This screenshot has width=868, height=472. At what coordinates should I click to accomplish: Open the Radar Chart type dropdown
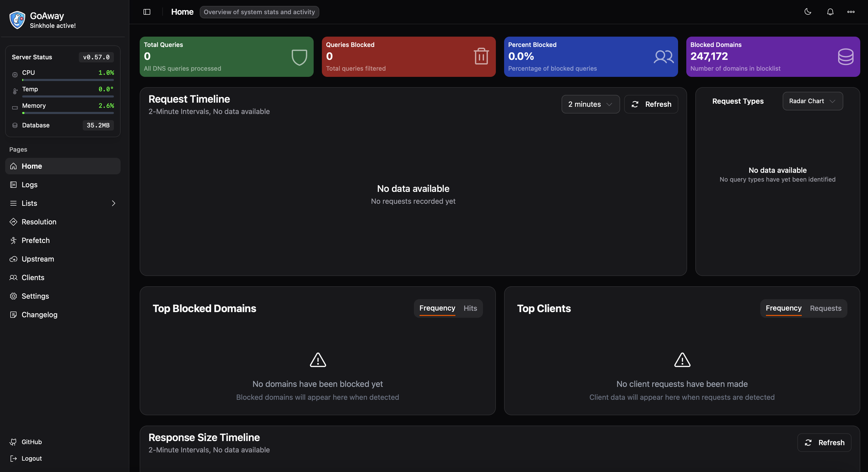pos(812,101)
